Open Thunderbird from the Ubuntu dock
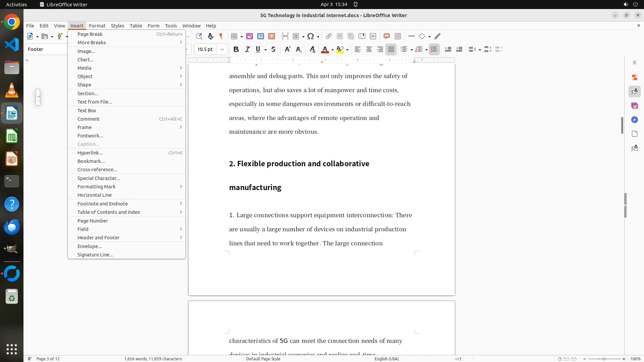The height and width of the screenshot is (362, 644). coord(12,227)
